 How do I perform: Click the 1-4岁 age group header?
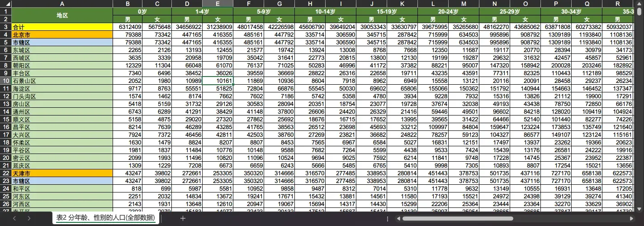203,11
